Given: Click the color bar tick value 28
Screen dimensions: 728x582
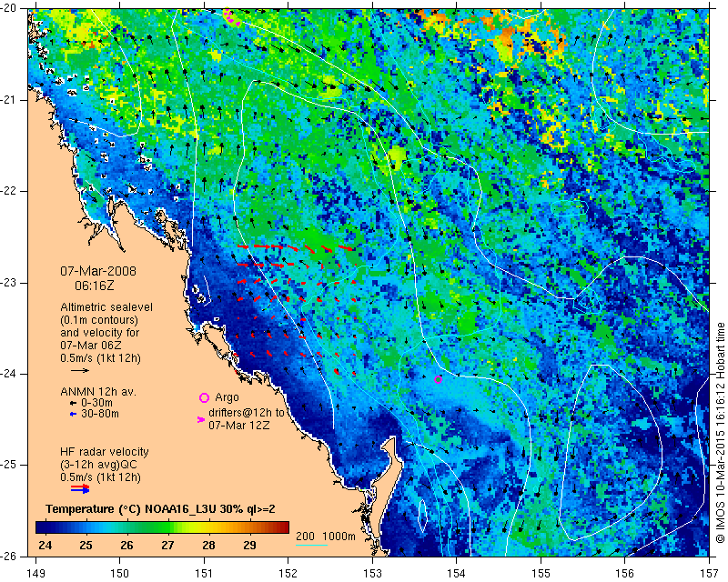Looking at the screenshot, I should pos(208,545).
